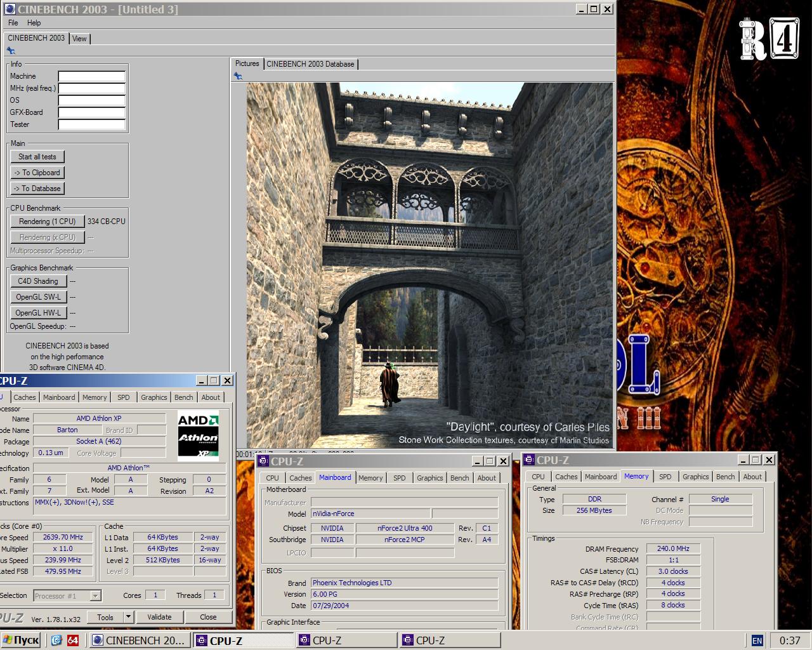Click the EN language indicator in the tray

[757, 640]
